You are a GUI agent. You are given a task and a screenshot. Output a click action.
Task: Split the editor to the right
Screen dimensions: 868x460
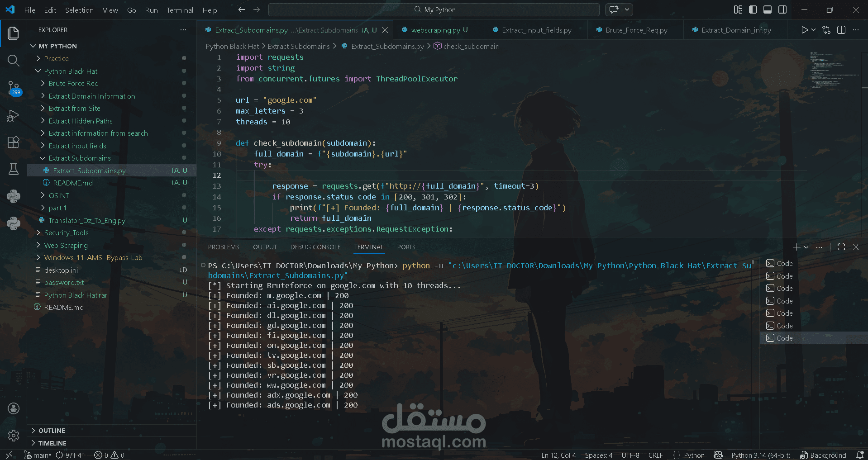[x=841, y=30]
